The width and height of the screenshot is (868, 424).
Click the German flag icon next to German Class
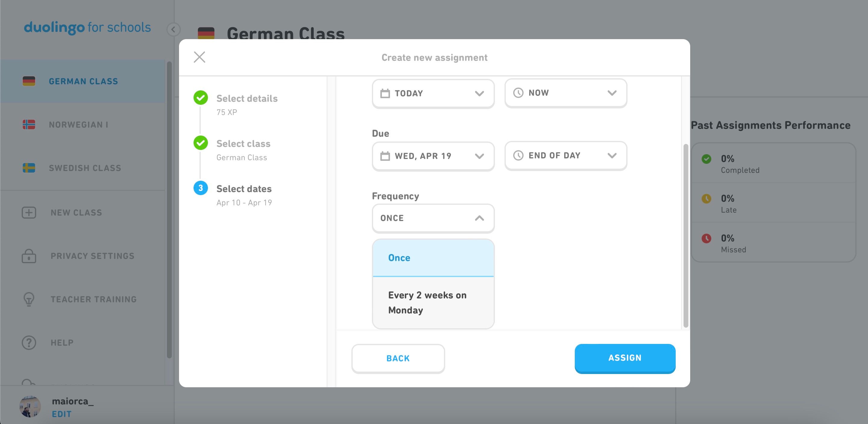tap(29, 81)
